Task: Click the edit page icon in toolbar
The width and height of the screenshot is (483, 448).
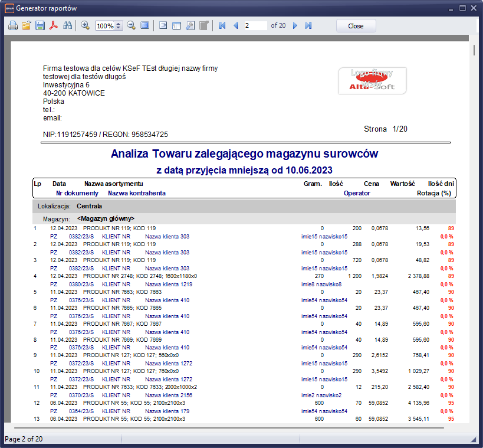Action: pos(203,26)
